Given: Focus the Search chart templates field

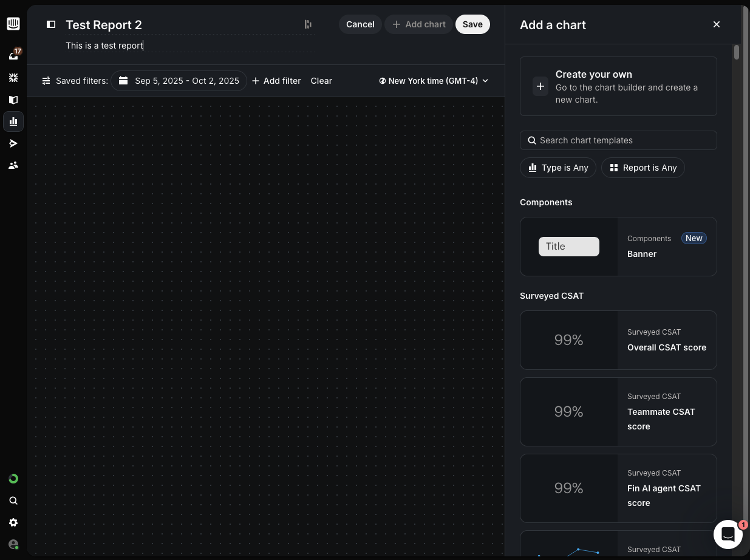Looking at the screenshot, I should pos(618,140).
